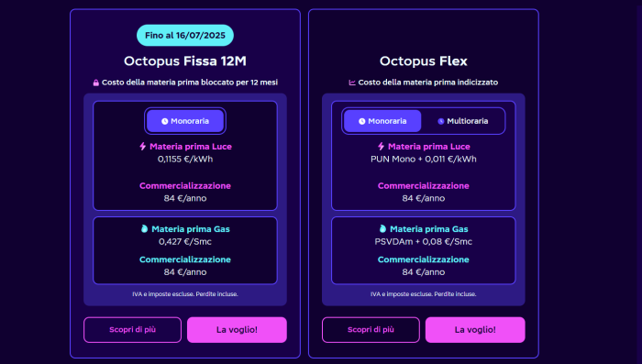642x364 pixels.
Task: Choose La voglio! for Octopus Flex
Action: point(475,329)
